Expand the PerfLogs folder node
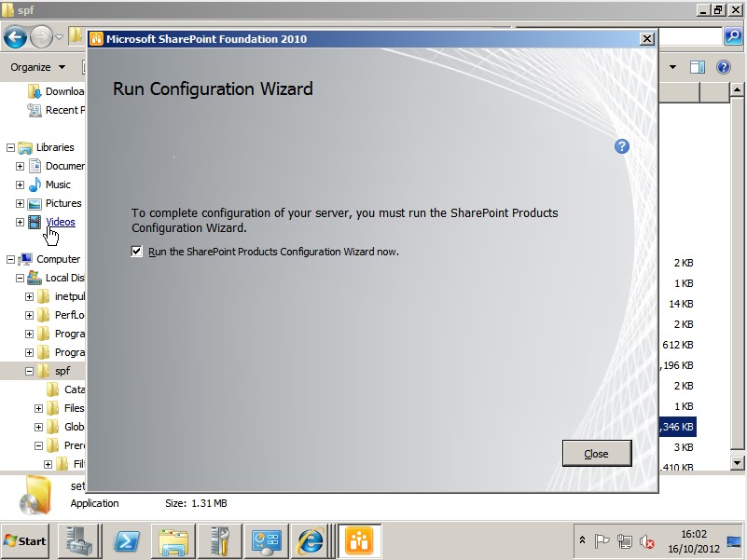The height and width of the screenshot is (560, 747). click(x=29, y=315)
